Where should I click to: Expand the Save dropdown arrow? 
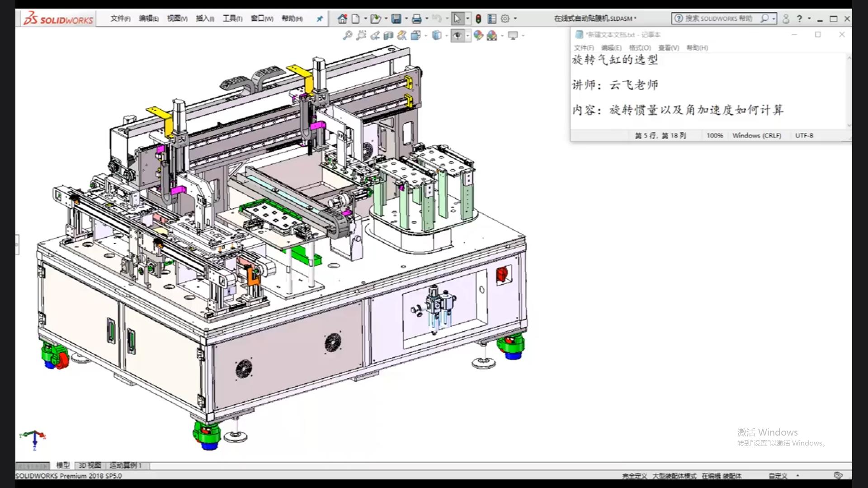click(x=406, y=19)
